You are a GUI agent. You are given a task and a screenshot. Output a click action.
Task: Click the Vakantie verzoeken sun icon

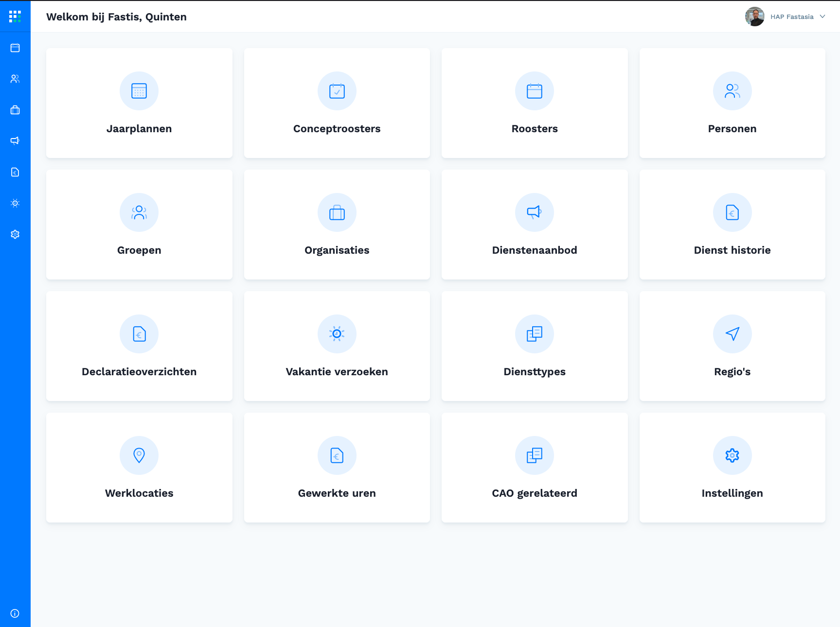[x=337, y=334]
